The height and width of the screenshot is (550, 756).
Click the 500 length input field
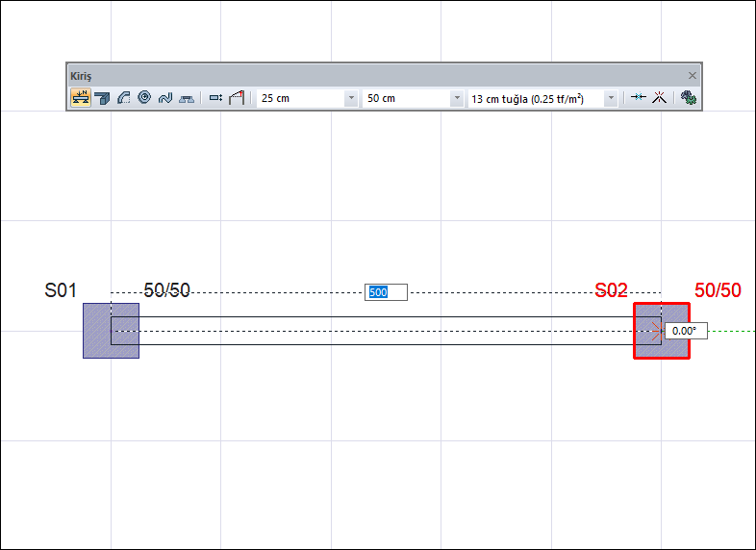pos(386,292)
